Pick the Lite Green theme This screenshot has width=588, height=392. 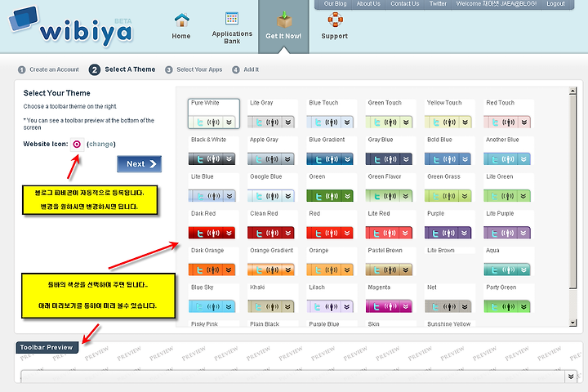point(509,188)
